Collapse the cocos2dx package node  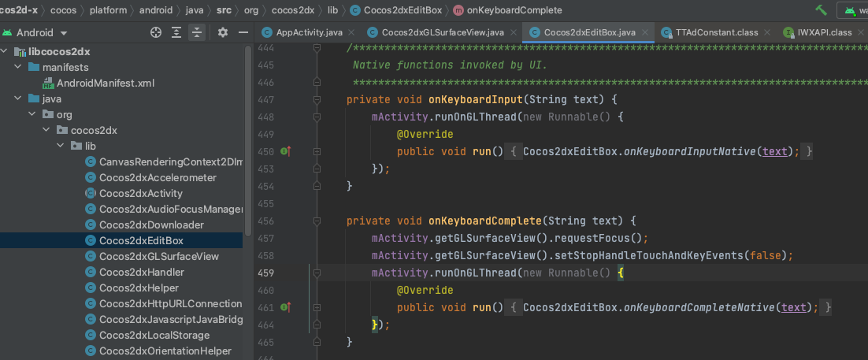(x=46, y=131)
